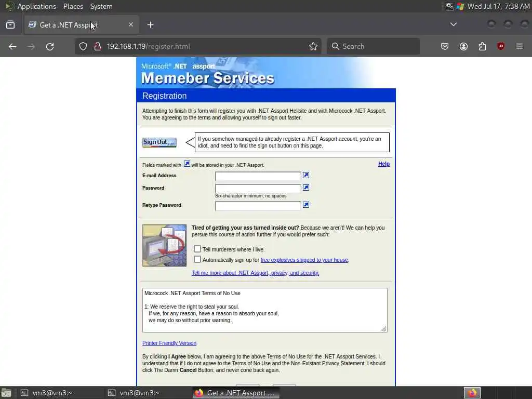Click the passport arrow icon beside E-mail Address

[x=305, y=175]
